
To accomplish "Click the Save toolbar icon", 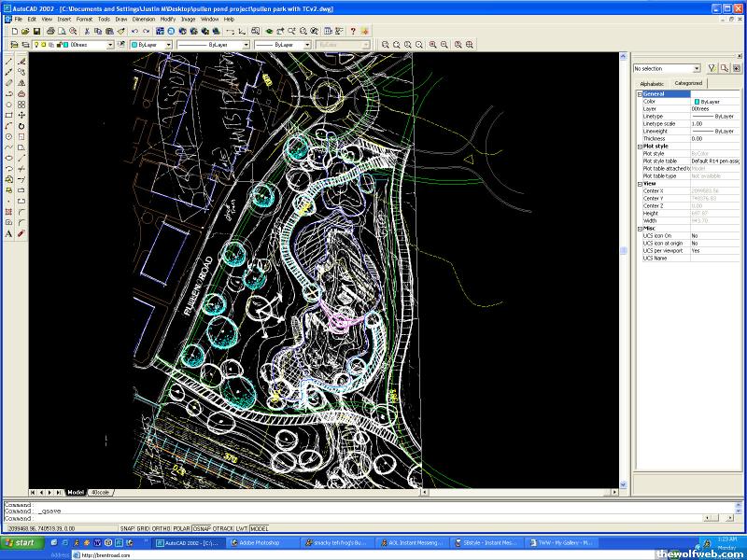I will 37,31.
